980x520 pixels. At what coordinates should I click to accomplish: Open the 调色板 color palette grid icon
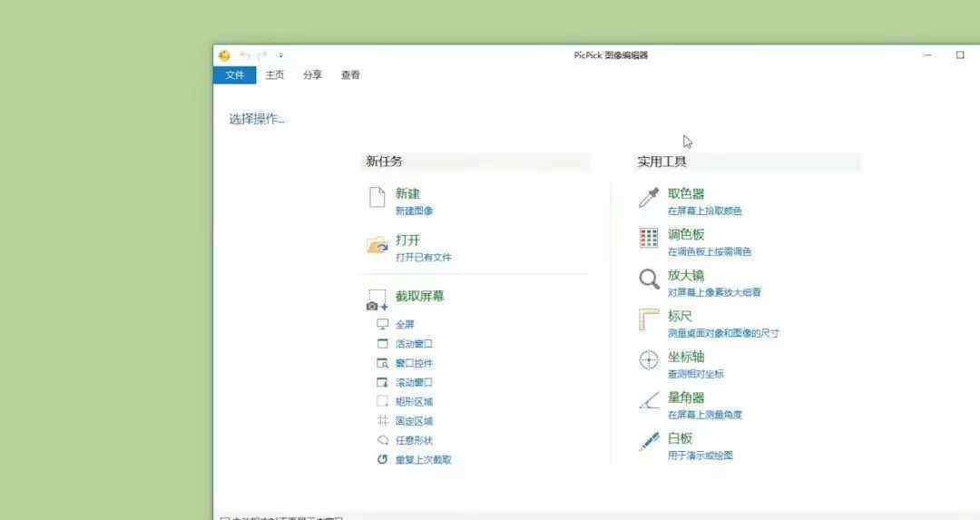(649, 238)
